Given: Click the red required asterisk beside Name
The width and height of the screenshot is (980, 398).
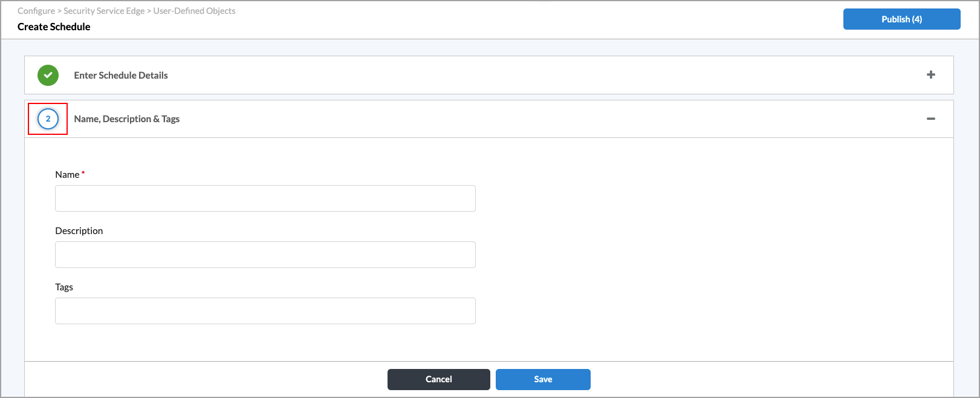Looking at the screenshot, I should [83, 173].
